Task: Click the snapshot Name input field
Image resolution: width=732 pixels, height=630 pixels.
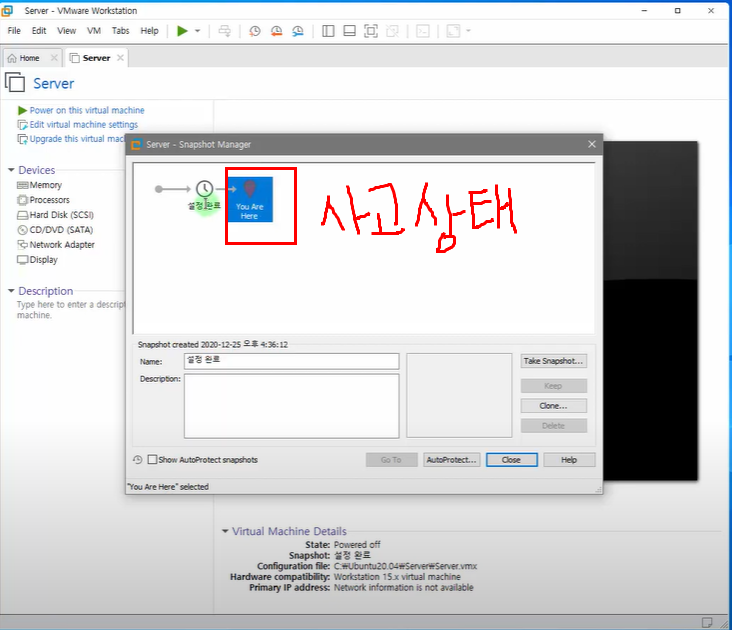Action: click(292, 361)
